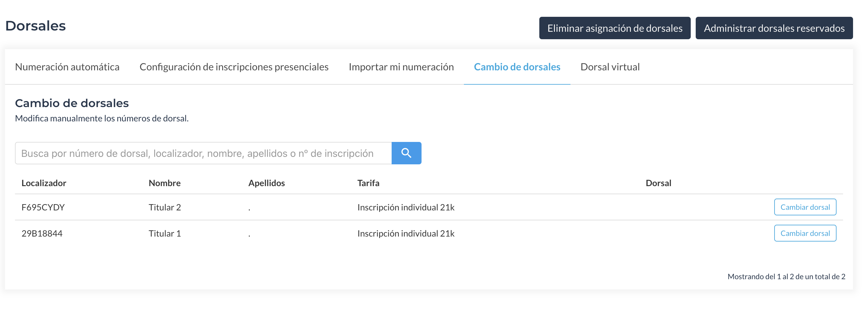The width and height of the screenshot is (868, 310).
Task: Click the Apellidos column header
Action: pyautogui.click(x=266, y=183)
